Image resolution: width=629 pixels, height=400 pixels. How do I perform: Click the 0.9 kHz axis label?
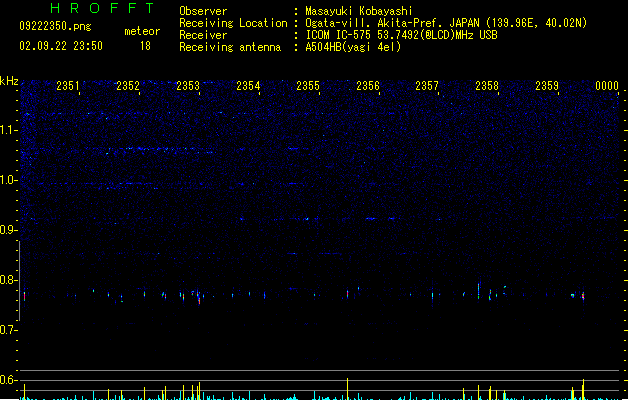click(8, 230)
